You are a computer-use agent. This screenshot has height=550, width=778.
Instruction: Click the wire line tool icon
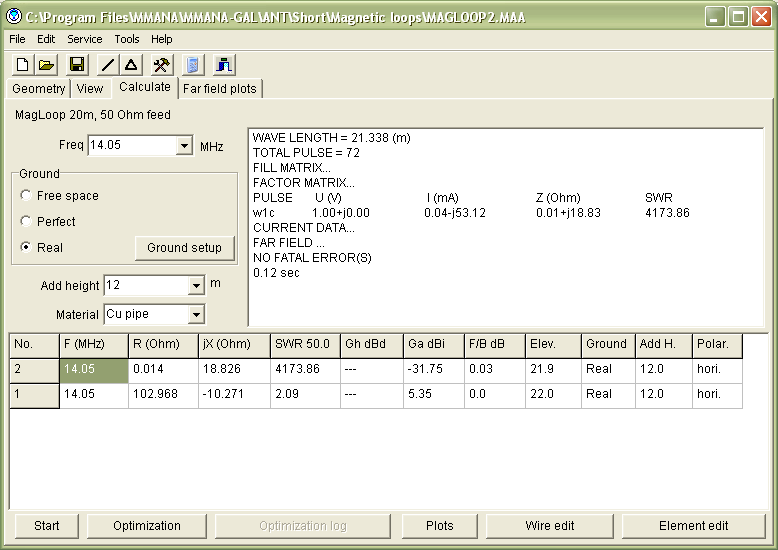tap(107, 65)
